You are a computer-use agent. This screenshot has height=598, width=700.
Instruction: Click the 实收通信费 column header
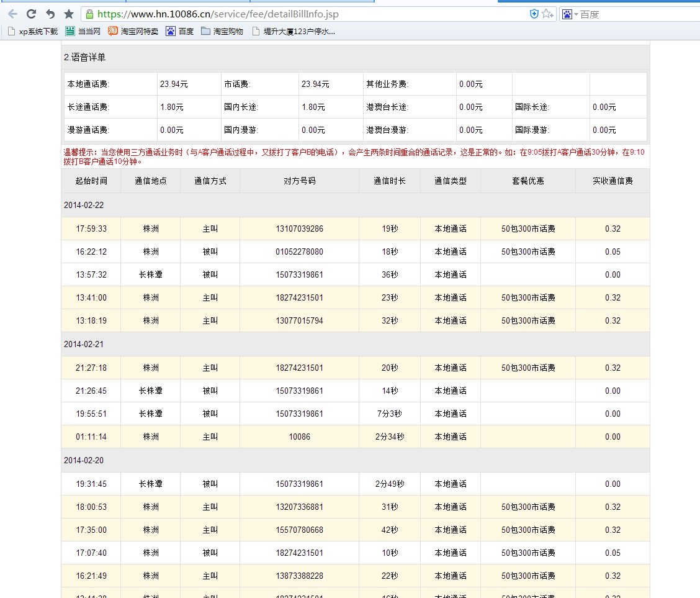click(x=612, y=181)
